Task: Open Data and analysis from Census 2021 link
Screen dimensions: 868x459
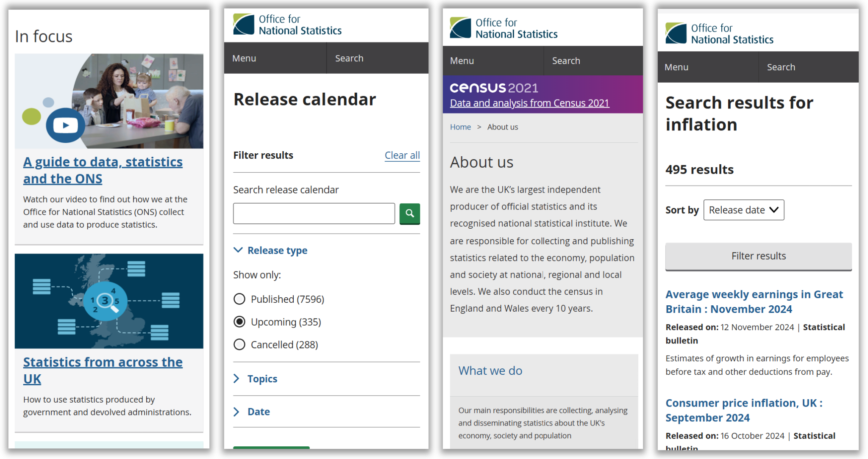Action: point(529,103)
